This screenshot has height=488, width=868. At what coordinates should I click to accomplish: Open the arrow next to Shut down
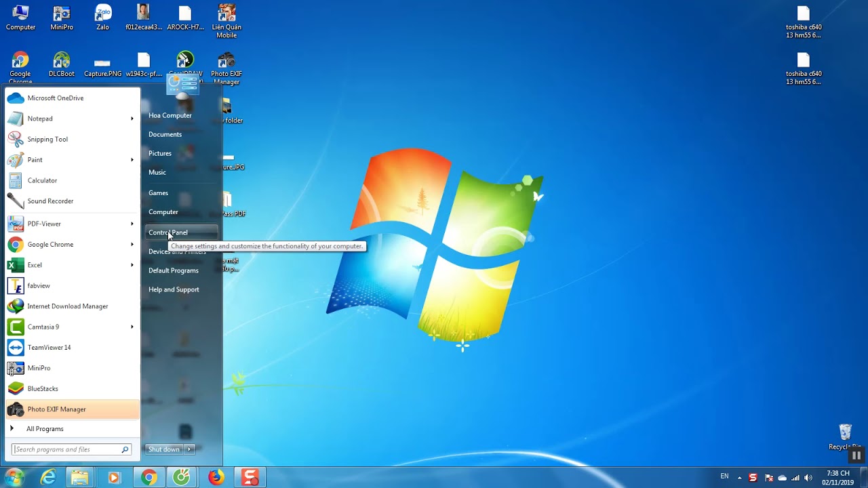191,449
